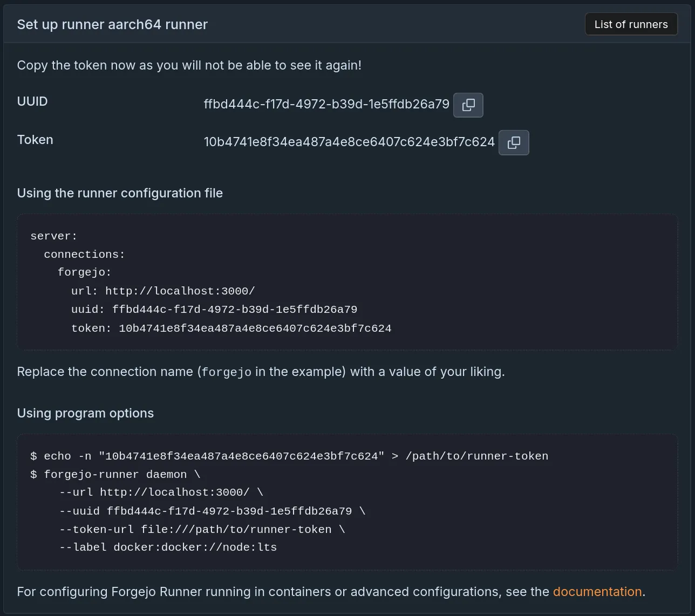This screenshot has height=616, width=695.
Task: Click the copy icon beside the 10b4741 token
Action: point(513,142)
